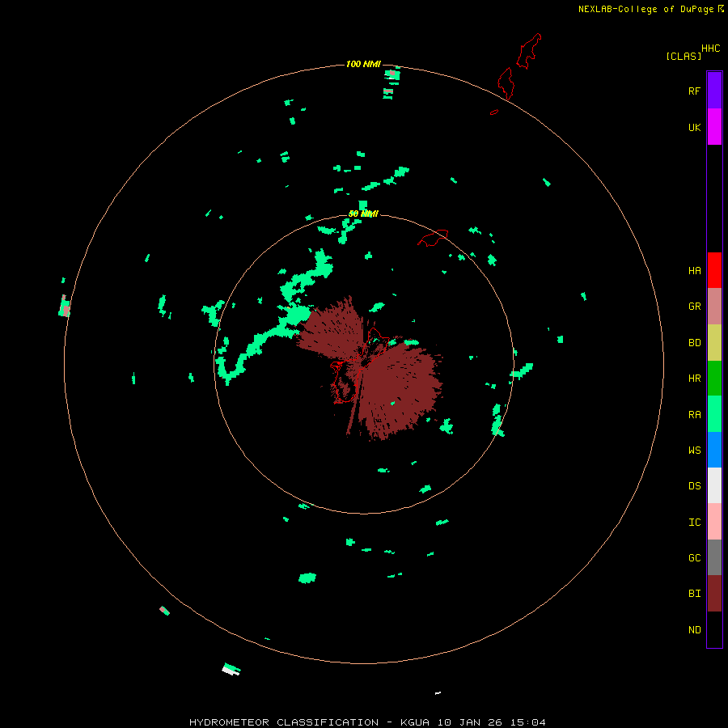
Task: Choose the WS blue legend swatch
Action: coord(714,450)
